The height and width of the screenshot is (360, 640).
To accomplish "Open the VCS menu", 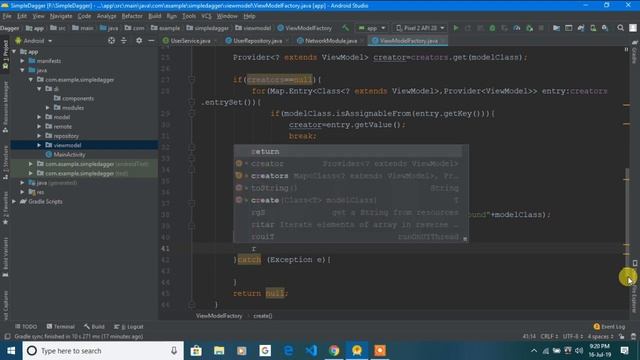I will 206,16.
